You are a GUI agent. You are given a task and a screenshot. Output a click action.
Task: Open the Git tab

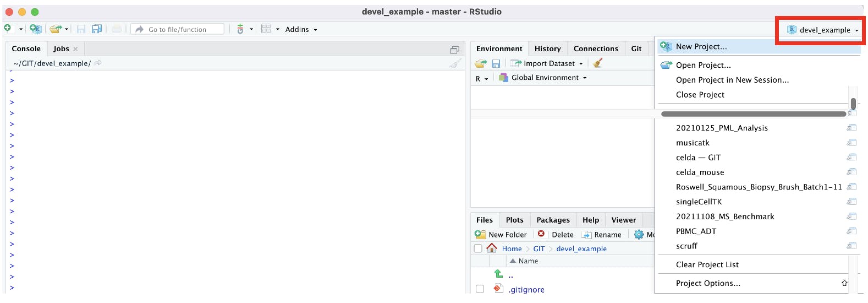pyautogui.click(x=636, y=48)
